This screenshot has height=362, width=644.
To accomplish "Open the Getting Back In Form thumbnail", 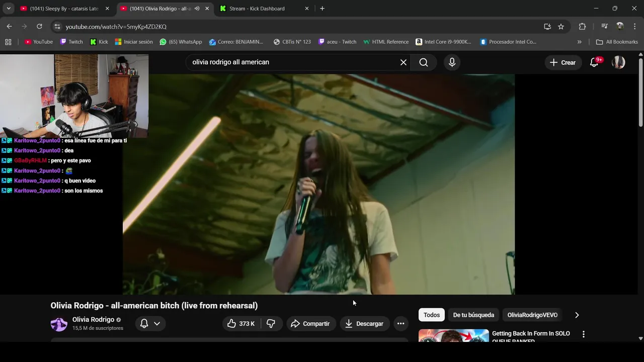I will pyautogui.click(x=454, y=335).
